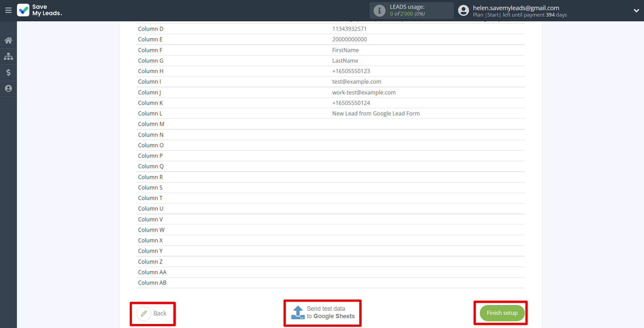This screenshot has width=644, height=328.
Task: Open the hamburger menu
Action: (x=8, y=10)
